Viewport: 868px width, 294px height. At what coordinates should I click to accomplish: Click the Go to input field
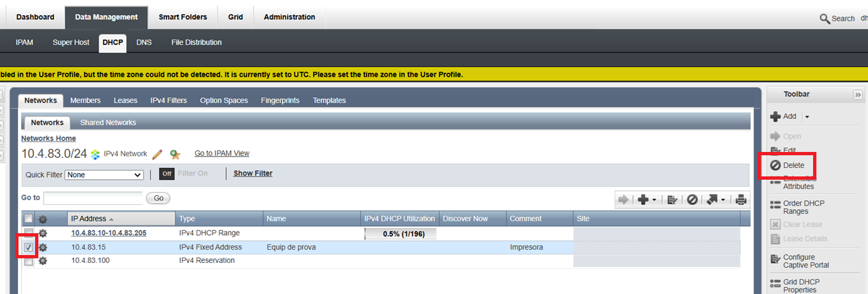[93, 198]
